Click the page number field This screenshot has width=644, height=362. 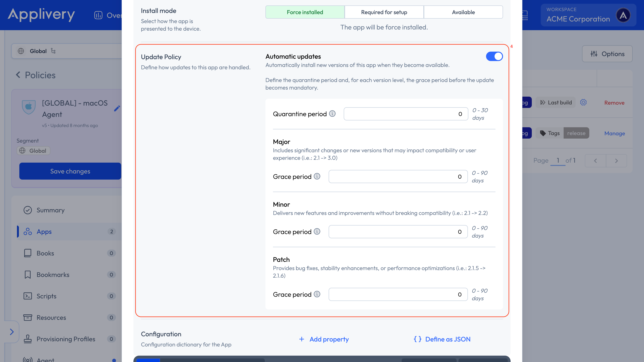click(x=558, y=160)
